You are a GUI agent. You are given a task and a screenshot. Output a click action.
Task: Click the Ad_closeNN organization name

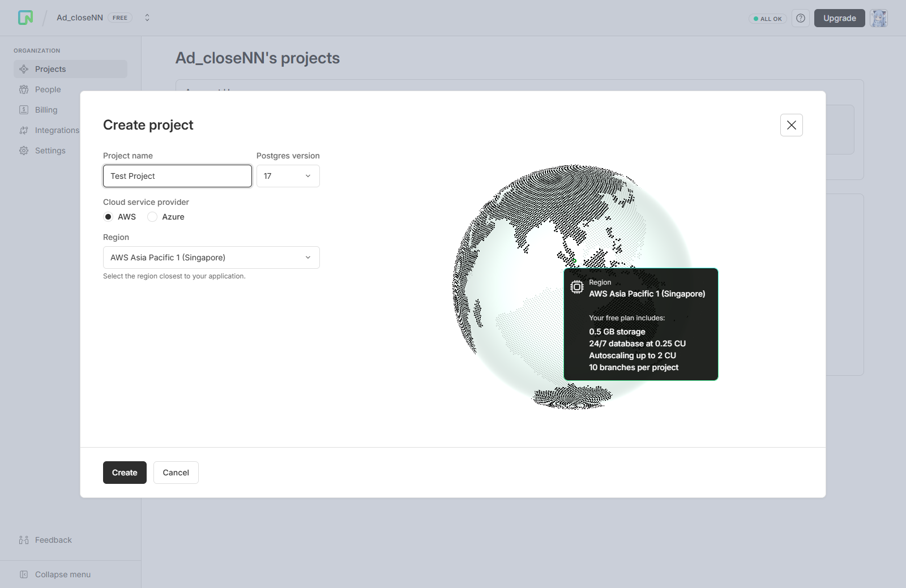(80, 18)
